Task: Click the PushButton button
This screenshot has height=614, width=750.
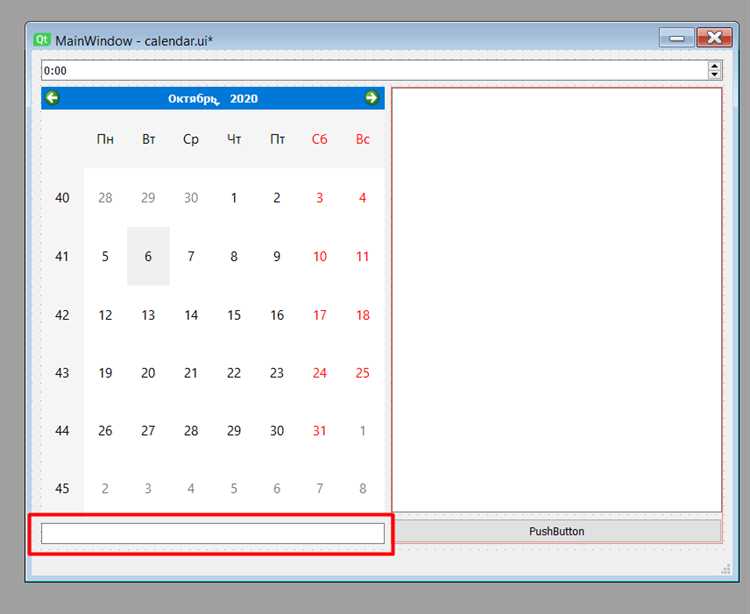Action: [x=557, y=531]
